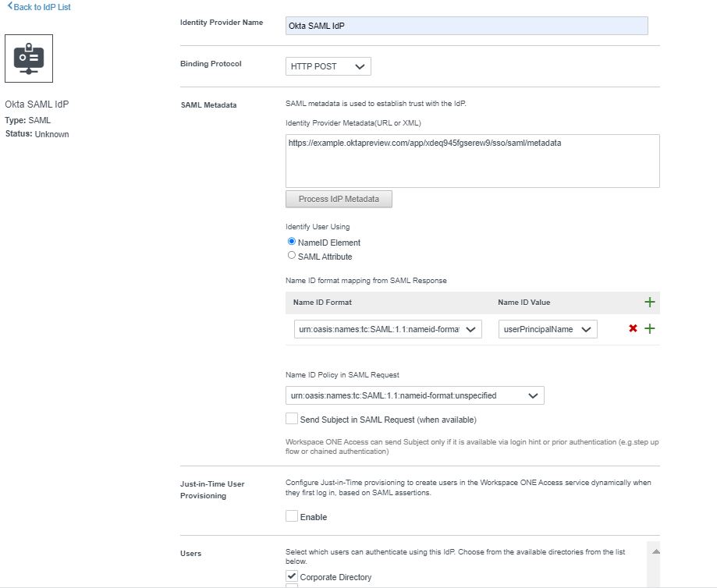This screenshot has width=717, height=588.
Task: Enable Just-in-Time User Provisioning checkbox
Action: [x=292, y=515]
